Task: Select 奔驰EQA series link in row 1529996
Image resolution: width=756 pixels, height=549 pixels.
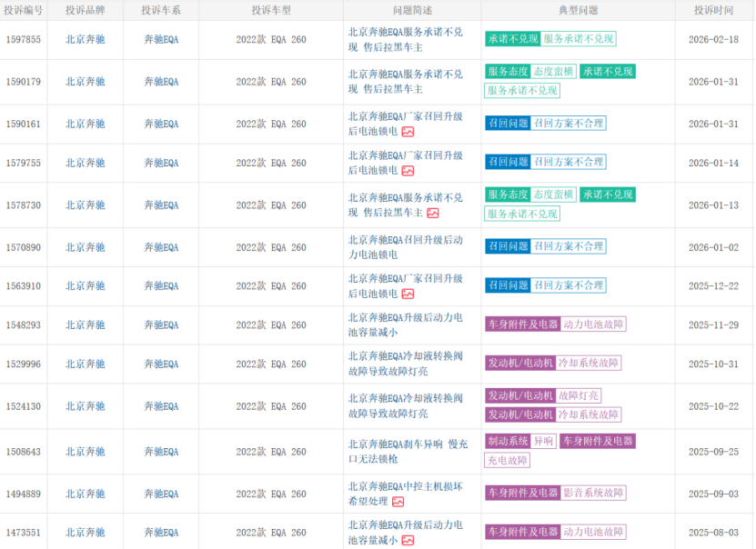Action: click(161, 364)
